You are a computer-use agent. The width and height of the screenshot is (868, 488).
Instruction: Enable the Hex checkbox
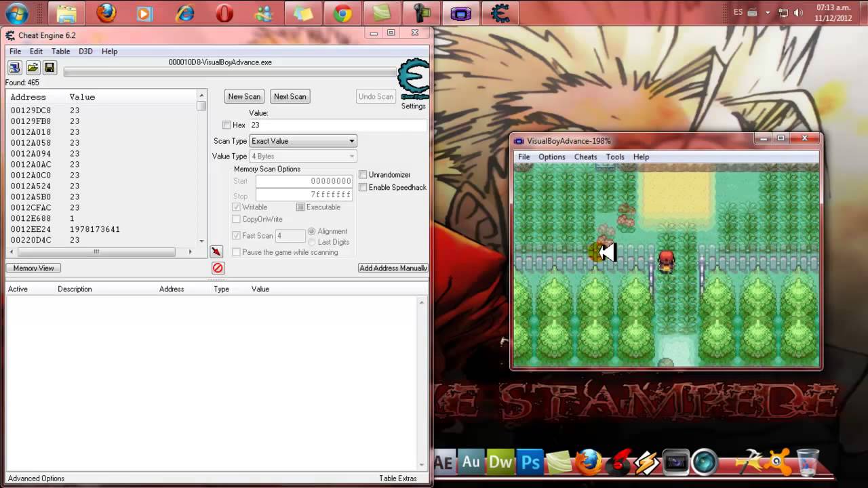pyautogui.click(x=226, y=125)
